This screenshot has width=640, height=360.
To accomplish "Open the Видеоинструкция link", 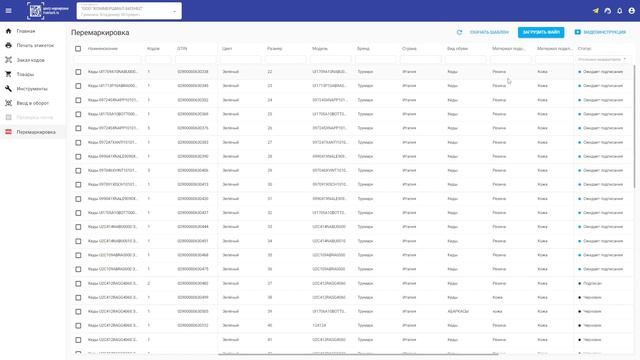I will pos(600,32).
